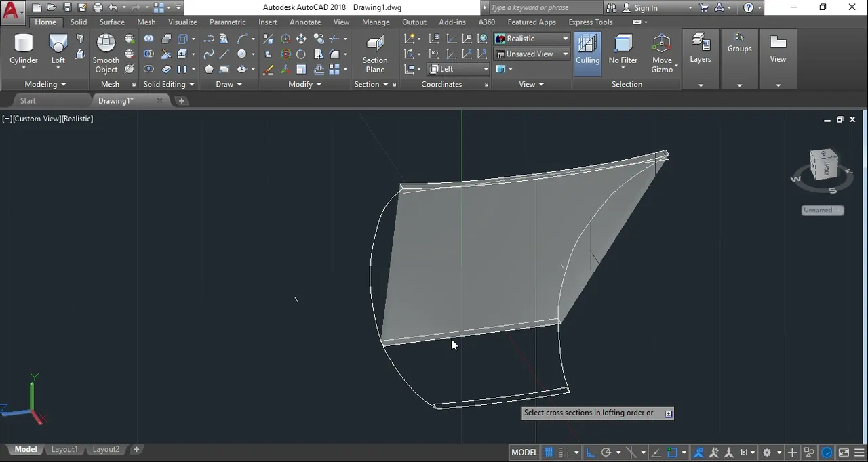This screenshot has width=868, height=462.
Task: Click the Workspace Switching gear icon
Action: pos(767,453)
